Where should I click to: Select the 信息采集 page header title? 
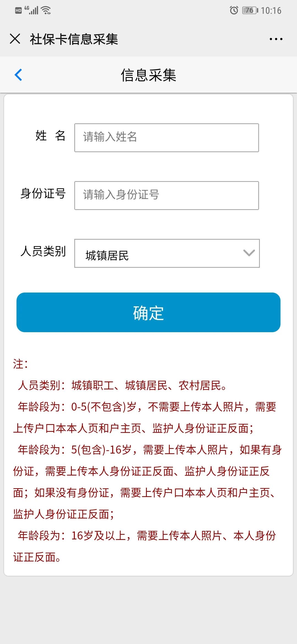(148, 75)
